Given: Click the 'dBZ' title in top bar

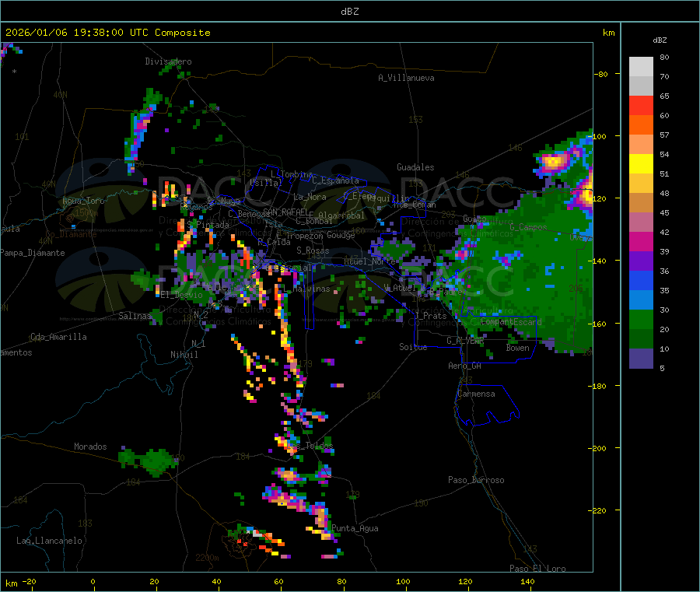Looking at the screenshot, I should 349,12.
